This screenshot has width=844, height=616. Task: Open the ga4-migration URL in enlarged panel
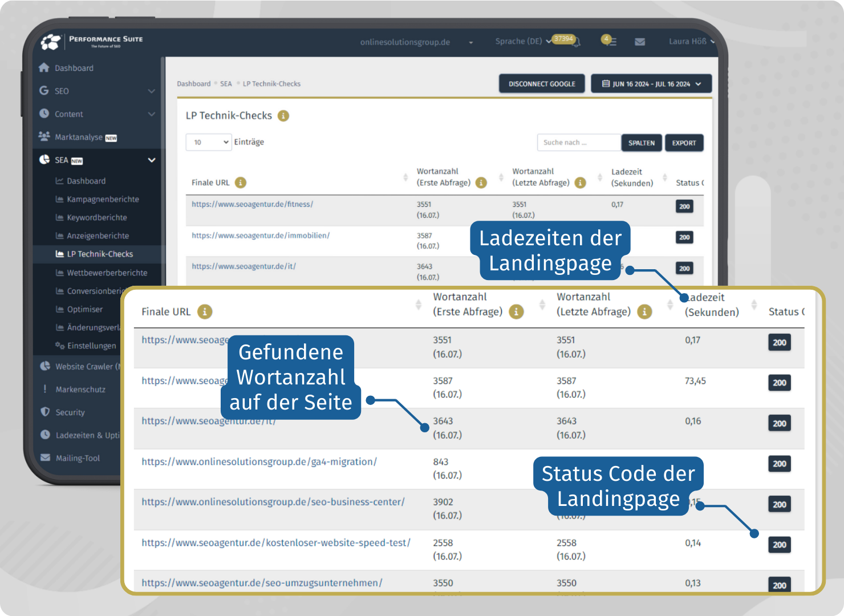(x=259, y=461)
